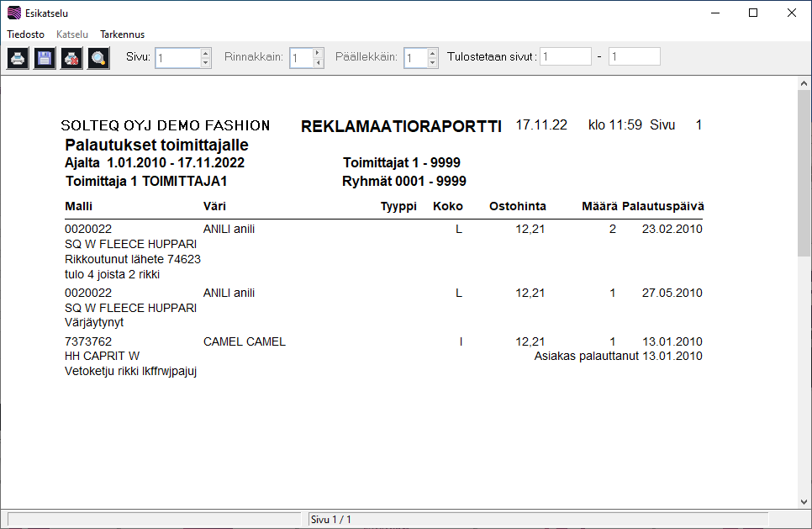
Task: Click the vertical scrollbar down arrow
Action: tap(804, 502)
